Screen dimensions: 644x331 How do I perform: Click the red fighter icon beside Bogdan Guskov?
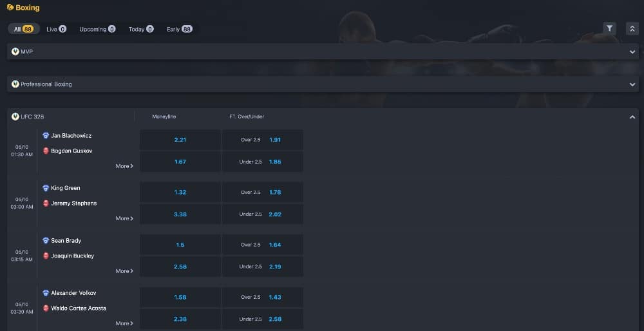(46, 151)
